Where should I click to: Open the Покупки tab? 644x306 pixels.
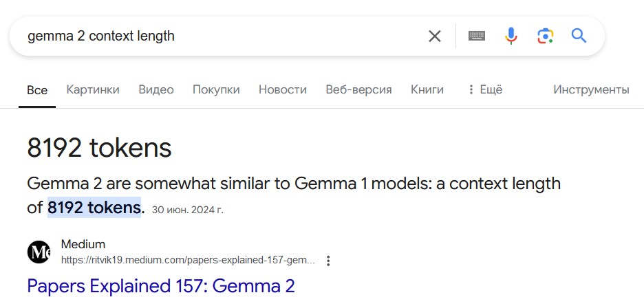pyautogui.click(x=216, y=89)
